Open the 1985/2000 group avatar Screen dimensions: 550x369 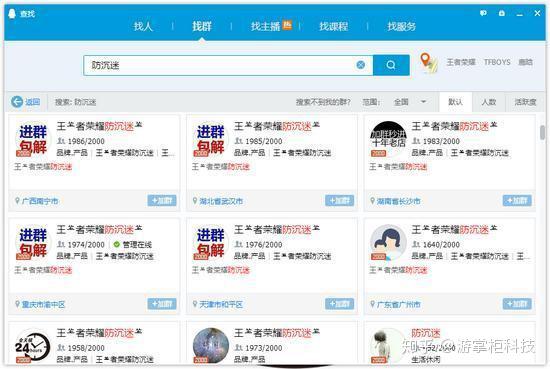pos(210,139)
